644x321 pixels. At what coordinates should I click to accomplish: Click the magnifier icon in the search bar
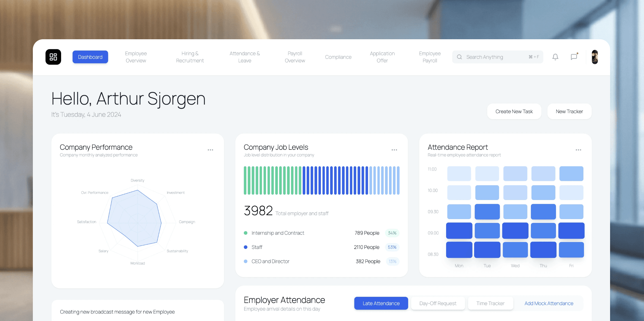pyautogui.click(x=459, y=57)
